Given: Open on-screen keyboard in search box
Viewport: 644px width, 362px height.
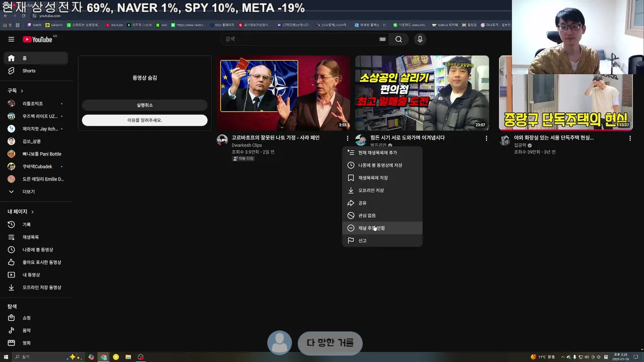Looking at the screenshot, I should tap(382, 39).
